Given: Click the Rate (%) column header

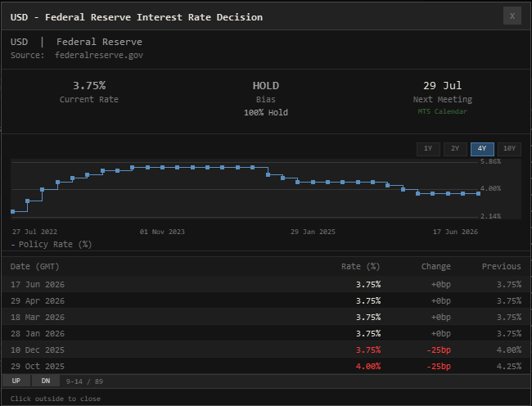Looking at the screenshot, I should (x=361, y=266).
